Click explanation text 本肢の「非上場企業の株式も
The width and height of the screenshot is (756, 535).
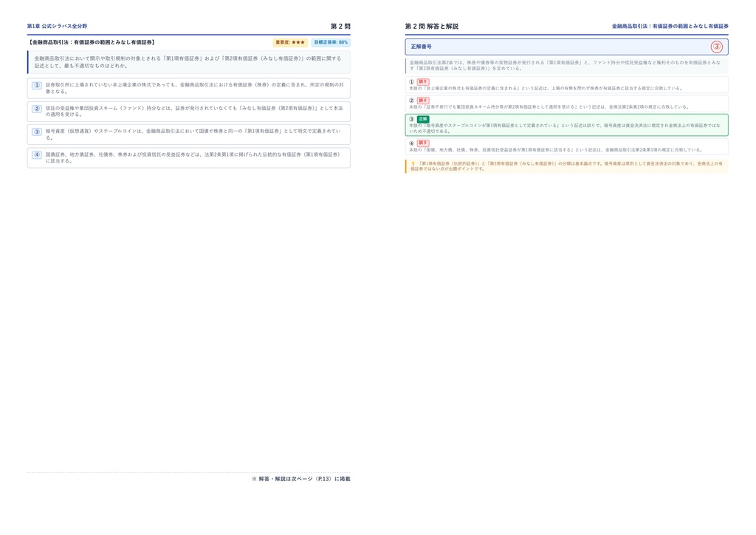[x=546, y=89]
